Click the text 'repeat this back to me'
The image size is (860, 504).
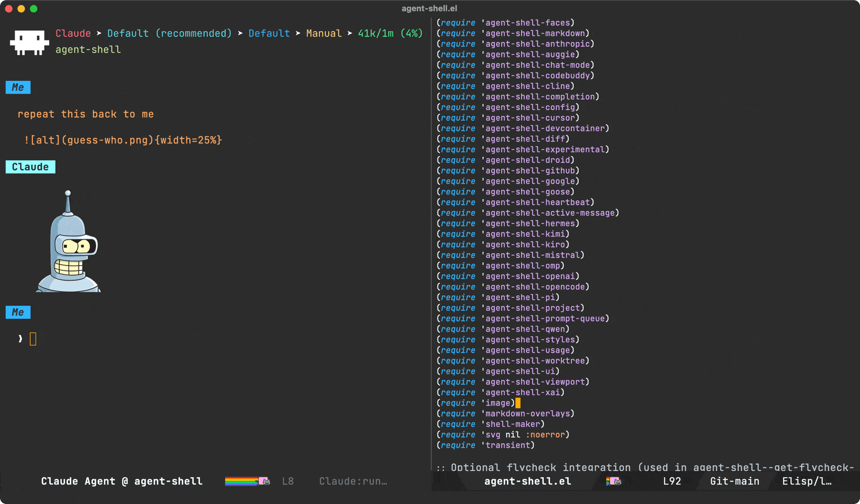click(x=86, y=114)
